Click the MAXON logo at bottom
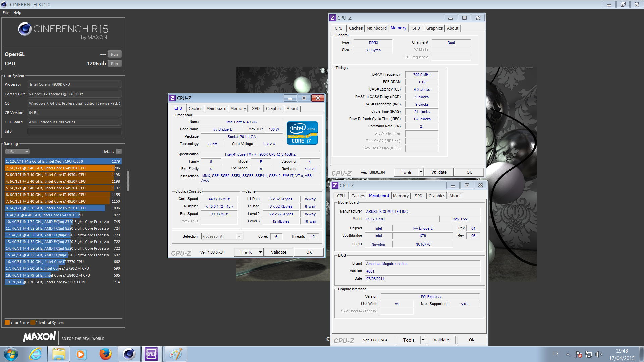Screen dimensions: 644x362 click(39, 337)
